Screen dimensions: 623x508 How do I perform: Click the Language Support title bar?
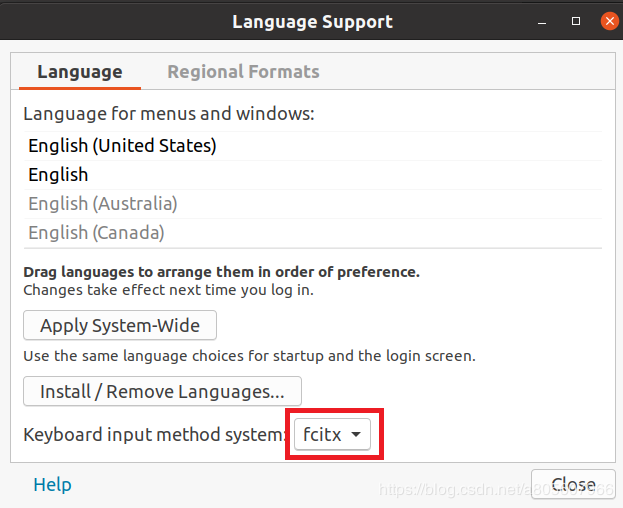(x=312, y=21)
